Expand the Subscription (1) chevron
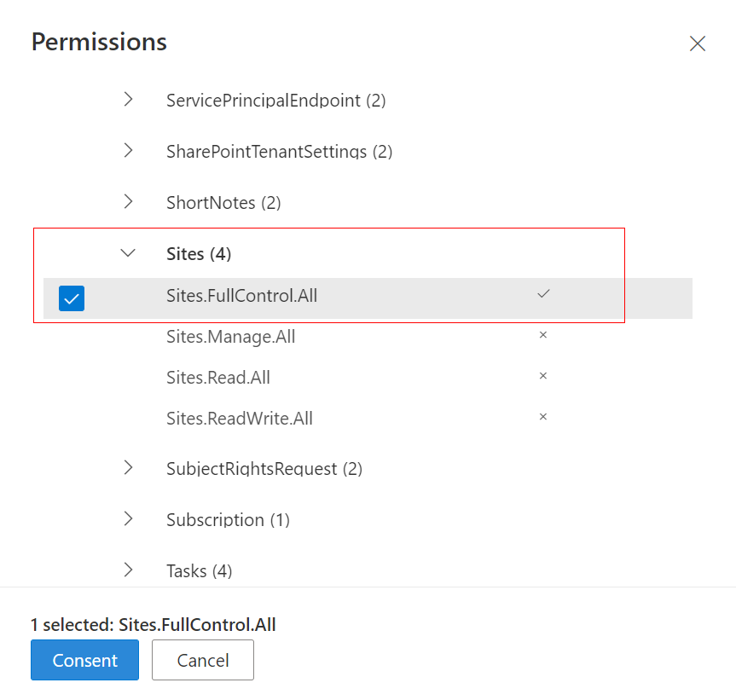This screenshot has height=700, width=736. coord(128,519)
